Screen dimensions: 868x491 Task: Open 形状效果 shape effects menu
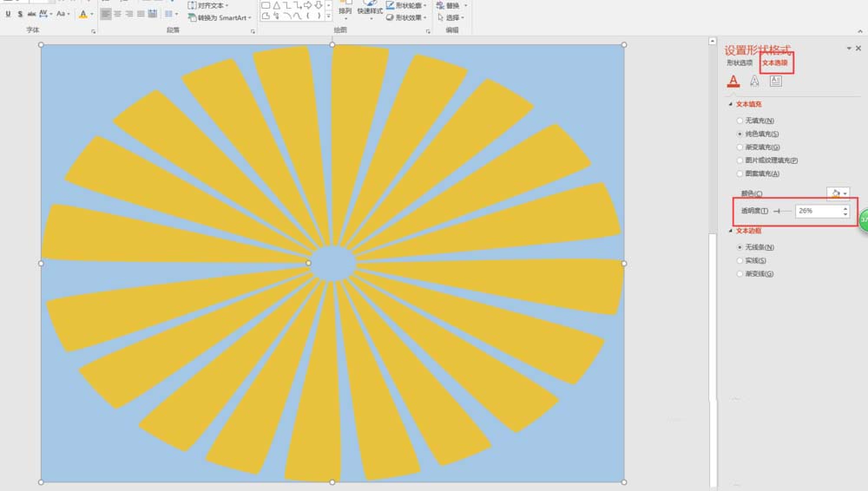(406, 17)
